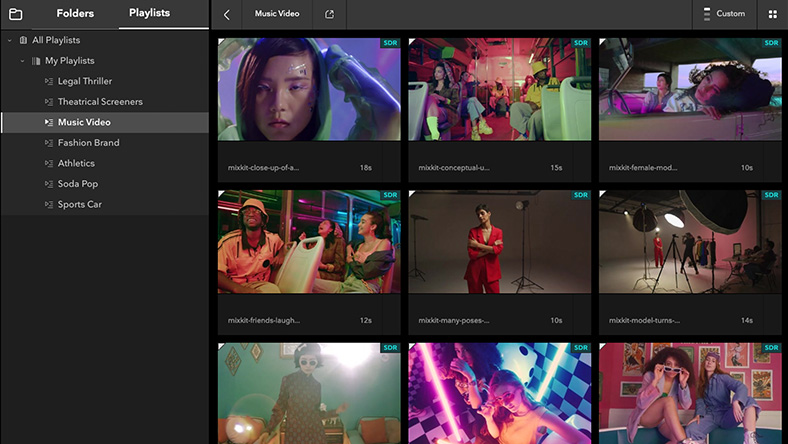Open the Athletics playlist
This screenshot has height=444, width=788.
coord(76,163)
